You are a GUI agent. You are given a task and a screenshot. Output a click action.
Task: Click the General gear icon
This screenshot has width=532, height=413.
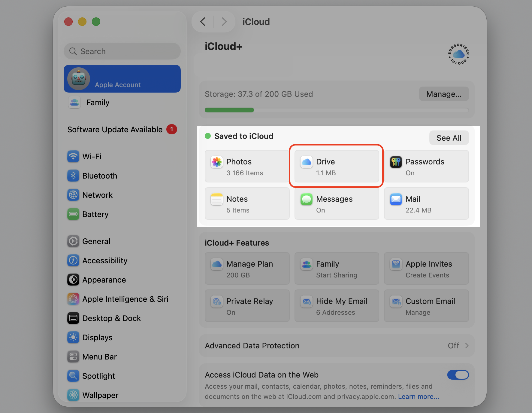(x=73, y=241)
